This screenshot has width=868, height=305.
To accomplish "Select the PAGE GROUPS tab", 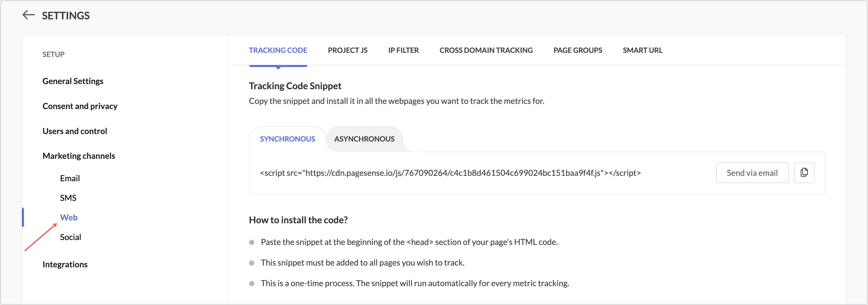I will coord(578,50).
